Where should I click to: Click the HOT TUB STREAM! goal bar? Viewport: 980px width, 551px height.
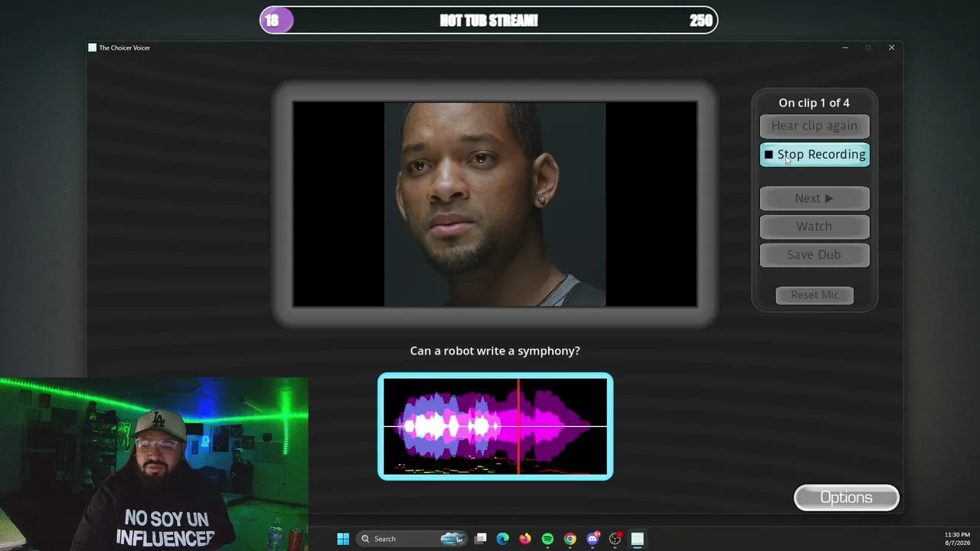click(488, 21)
